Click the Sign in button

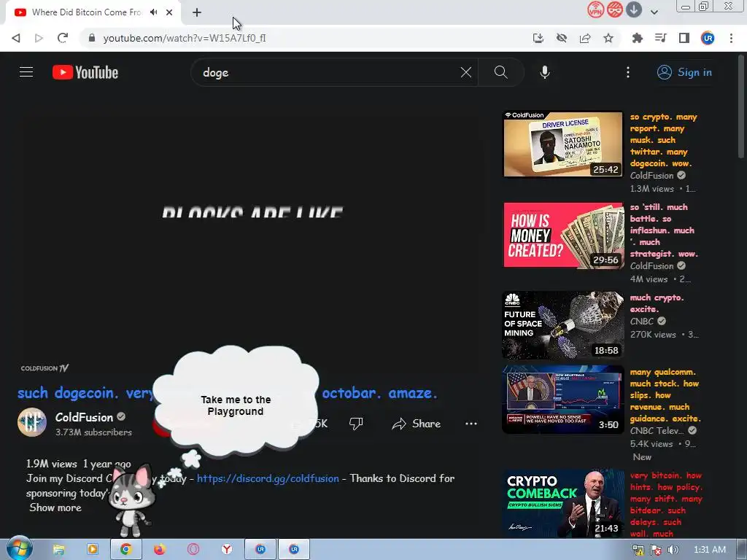point(684,72)
